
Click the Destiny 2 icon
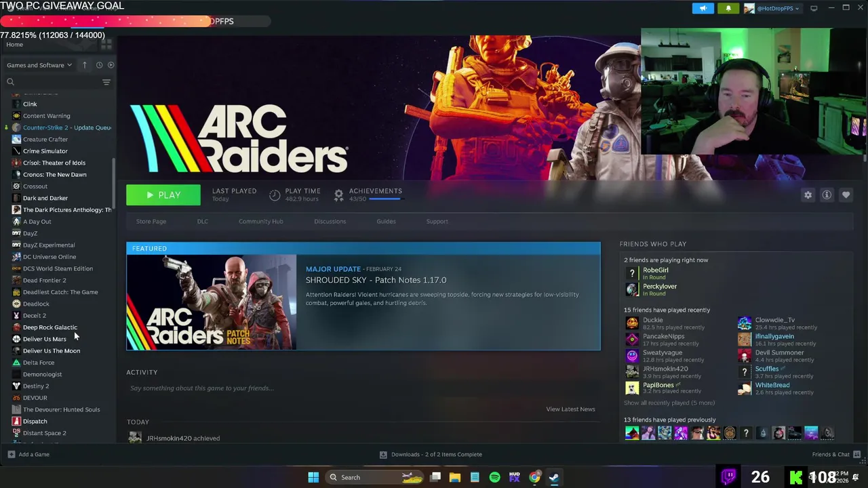pyautogui.click(x=16, y=386)
